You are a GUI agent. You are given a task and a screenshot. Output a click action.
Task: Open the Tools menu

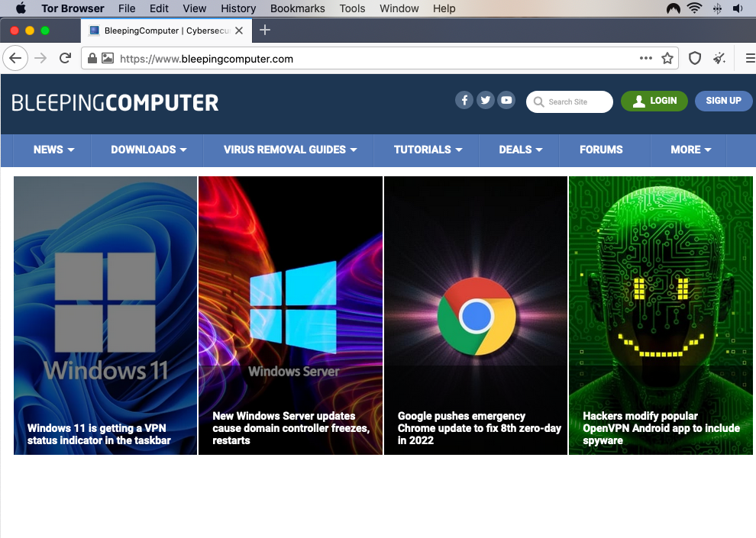(352, 8)
